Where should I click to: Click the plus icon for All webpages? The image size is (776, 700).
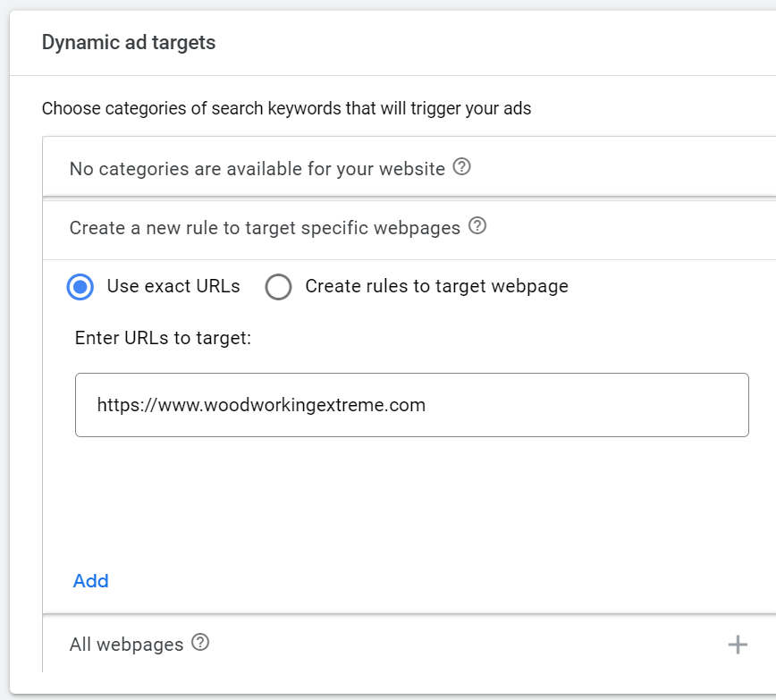[738, 645]
